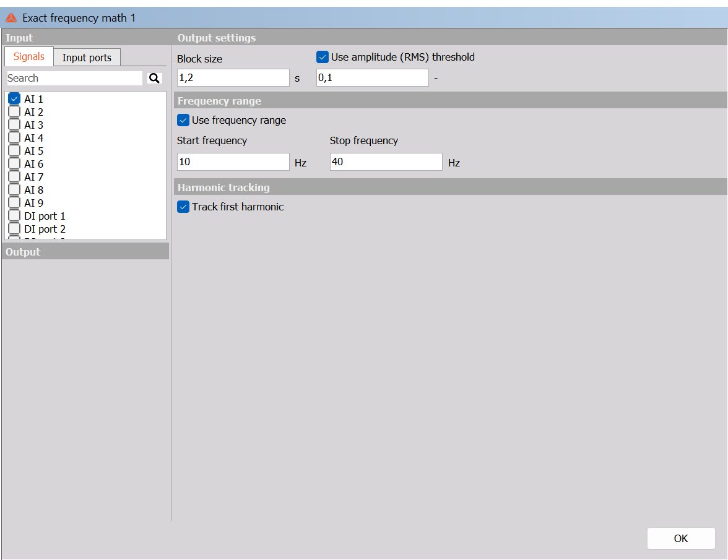Viewport: 728px width, 560px height.
Task: Click the Input section header
Action: tap(87, 38)
